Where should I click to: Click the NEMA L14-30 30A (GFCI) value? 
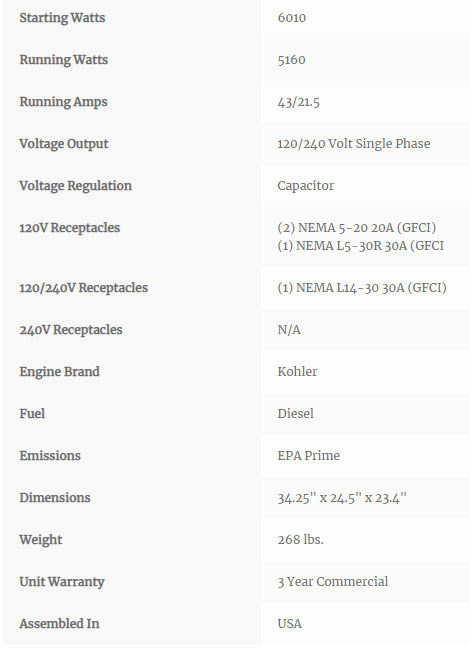[x=362, y=288]
